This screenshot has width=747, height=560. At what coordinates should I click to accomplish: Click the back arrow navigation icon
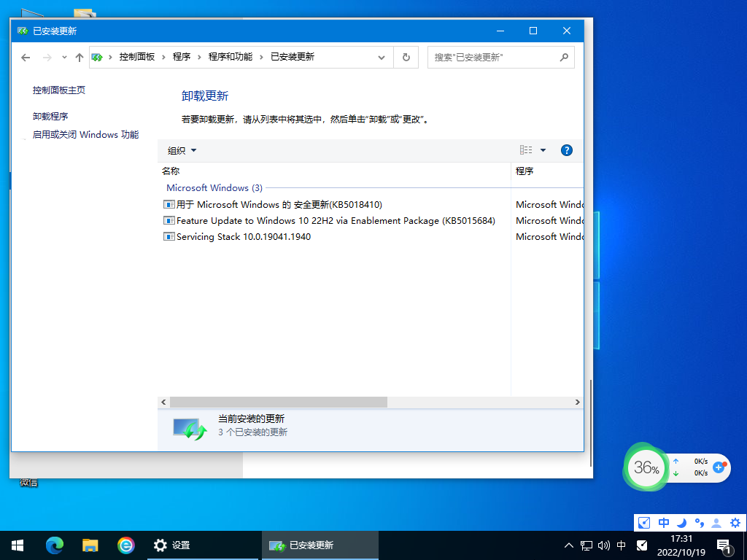tap(26, 57)
